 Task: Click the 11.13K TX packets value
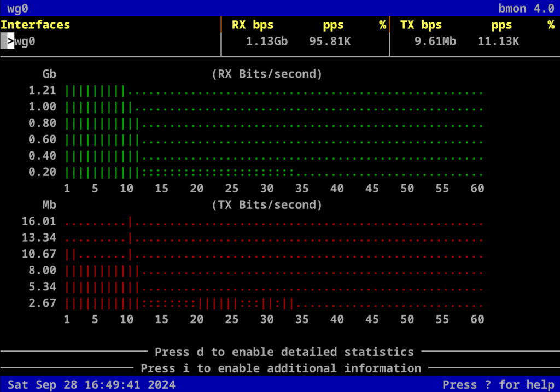click(x=498, y=41)
